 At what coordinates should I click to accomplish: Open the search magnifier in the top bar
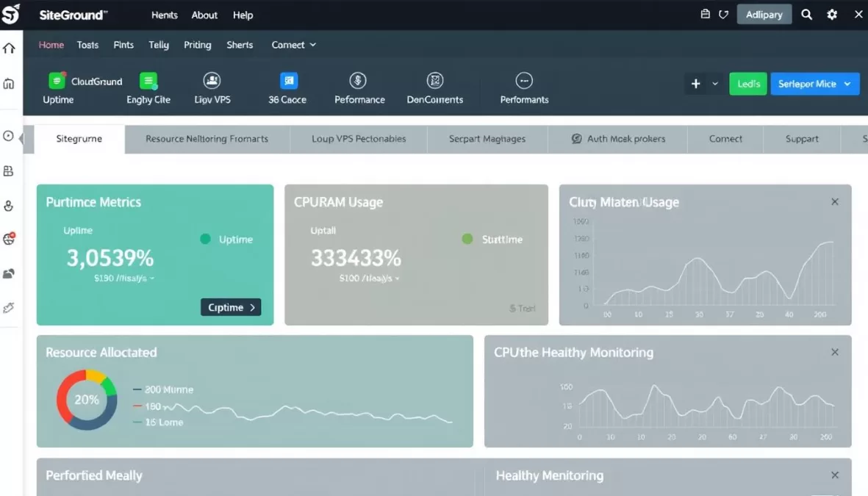[x=806, y=14]
